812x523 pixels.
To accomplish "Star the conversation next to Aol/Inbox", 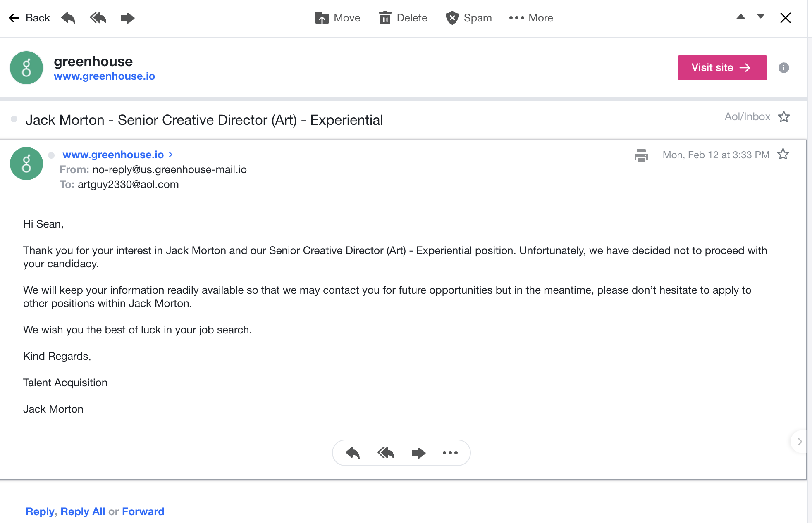I will (783, 117).
